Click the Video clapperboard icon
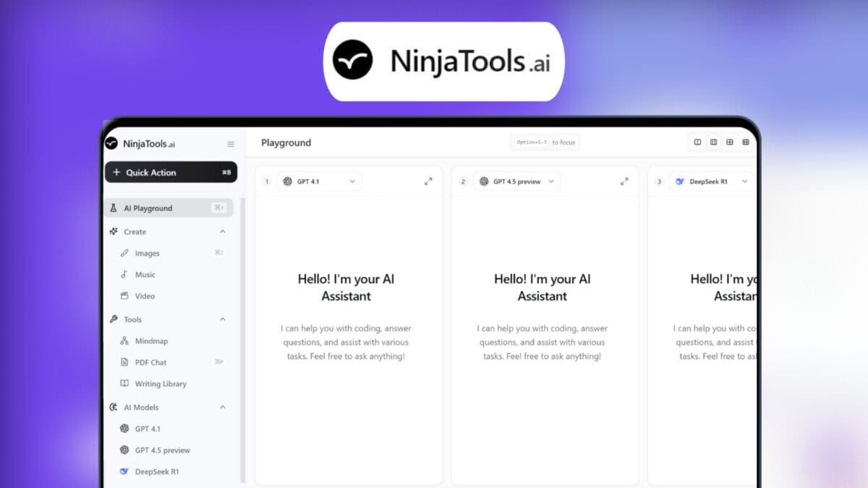The image size is (868, 488). 124,296
